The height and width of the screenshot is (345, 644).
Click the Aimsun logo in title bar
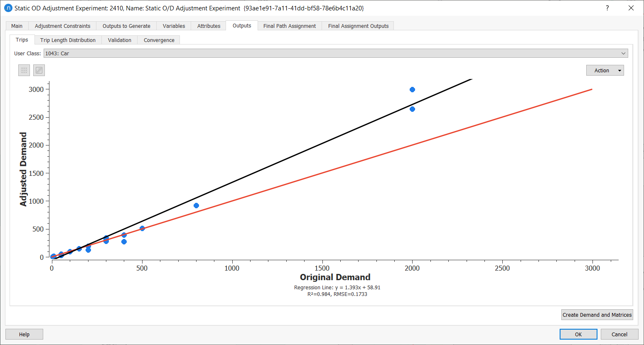[x=8, y=8]
